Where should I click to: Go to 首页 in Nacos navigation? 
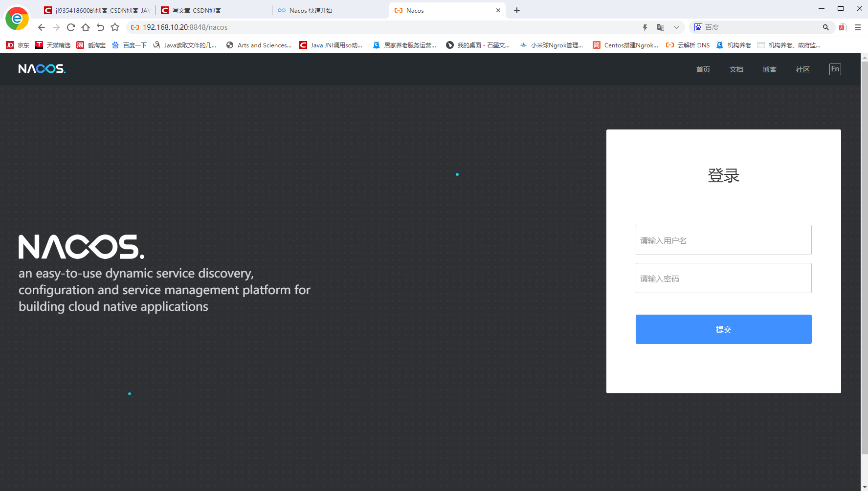coord(703,69)
